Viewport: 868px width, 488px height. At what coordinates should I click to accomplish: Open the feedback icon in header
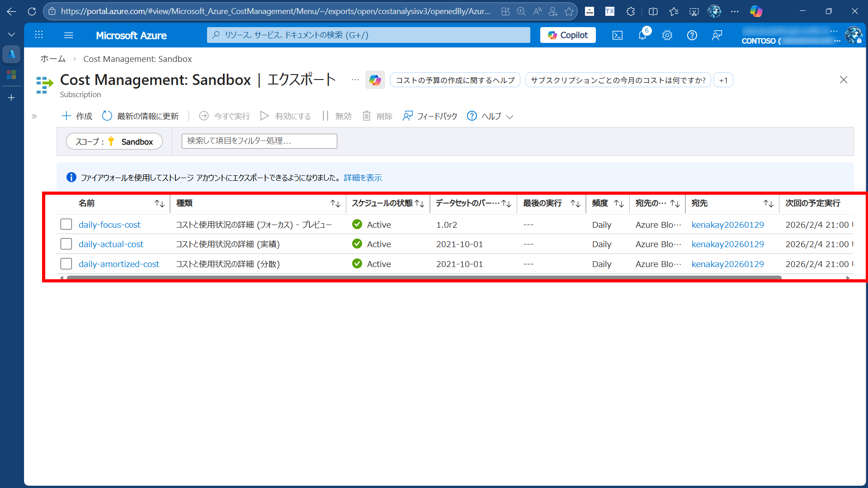pyautogui.click(x=717, y=35)
